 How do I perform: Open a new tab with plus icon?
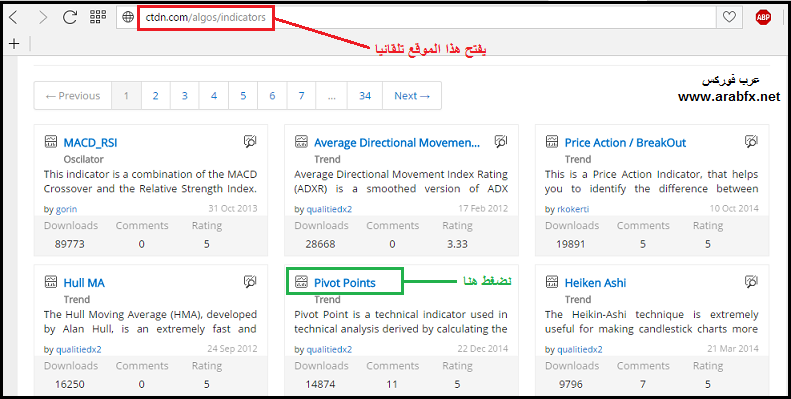(x=14, y=44)
